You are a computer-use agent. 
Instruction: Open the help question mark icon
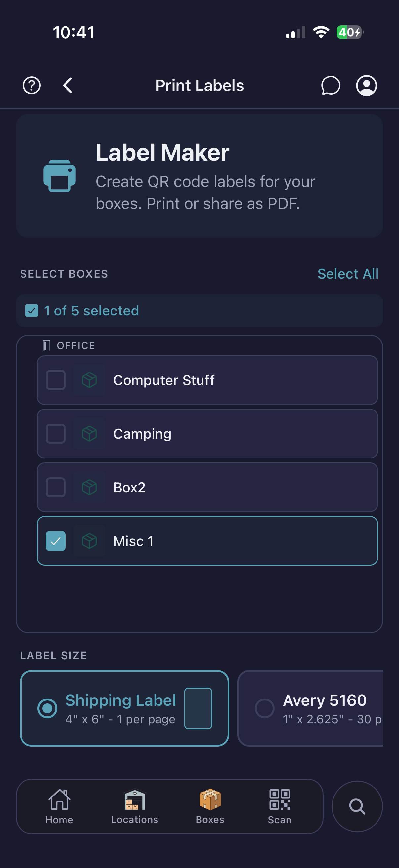click(x=32, y=86)
